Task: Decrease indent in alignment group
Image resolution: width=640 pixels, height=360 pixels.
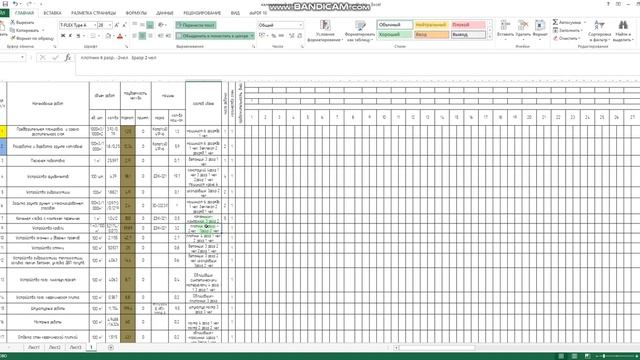Action: click(160, 36)
